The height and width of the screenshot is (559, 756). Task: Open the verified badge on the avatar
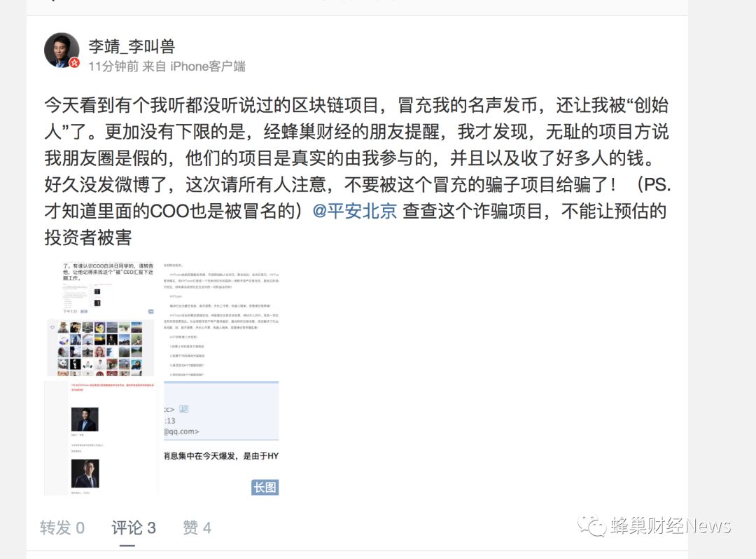[x=74, y=63]
